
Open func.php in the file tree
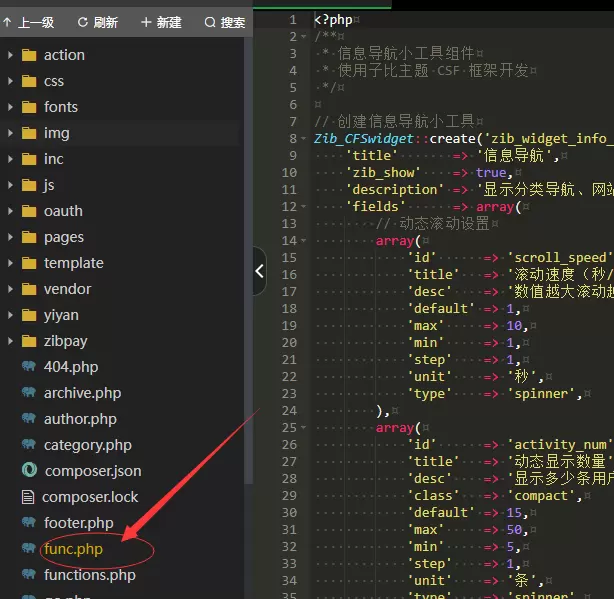pyautogui.click(x=73, y=549)
